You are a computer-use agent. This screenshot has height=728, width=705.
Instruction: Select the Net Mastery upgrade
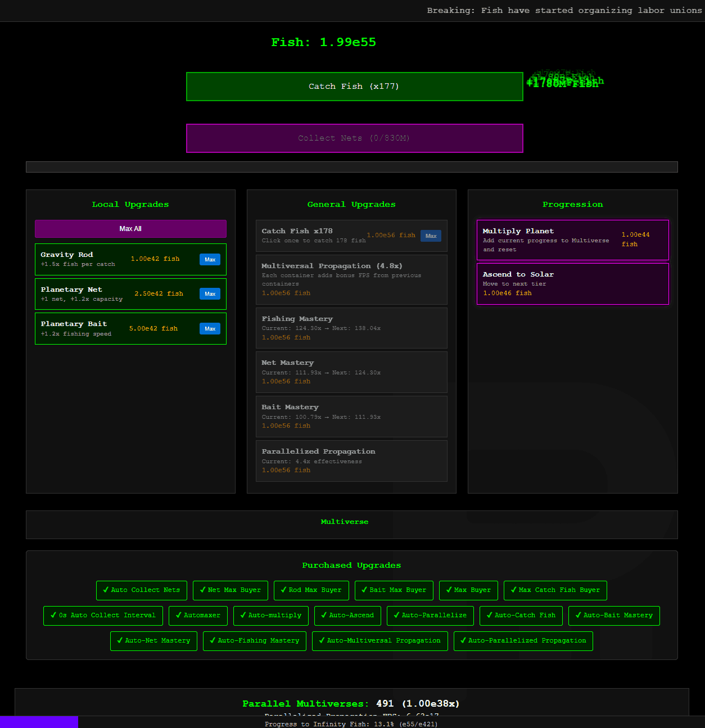coord(351,372)
